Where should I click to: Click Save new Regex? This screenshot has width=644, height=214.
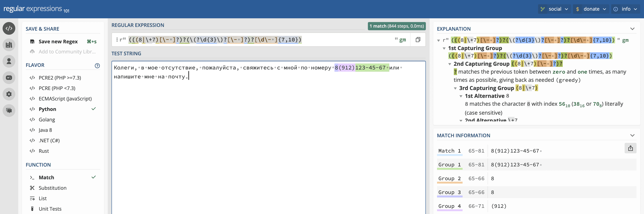(x=58, y=41)
